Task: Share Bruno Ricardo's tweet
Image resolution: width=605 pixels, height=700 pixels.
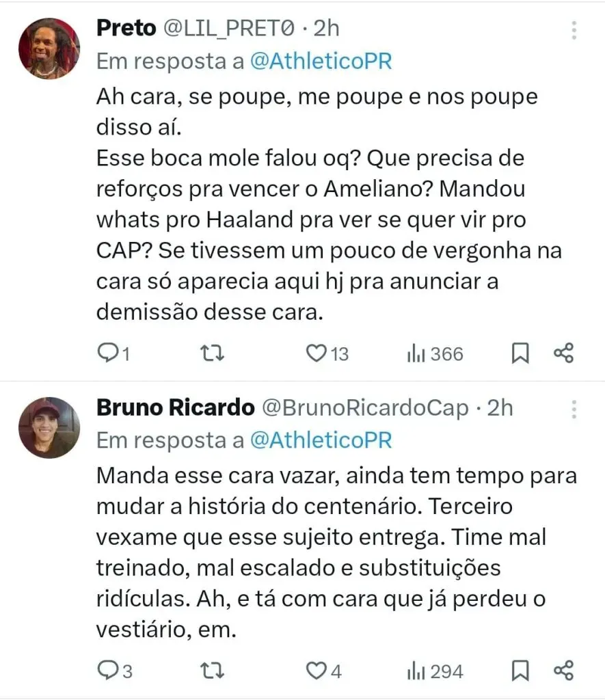Action: coord(563,671)
